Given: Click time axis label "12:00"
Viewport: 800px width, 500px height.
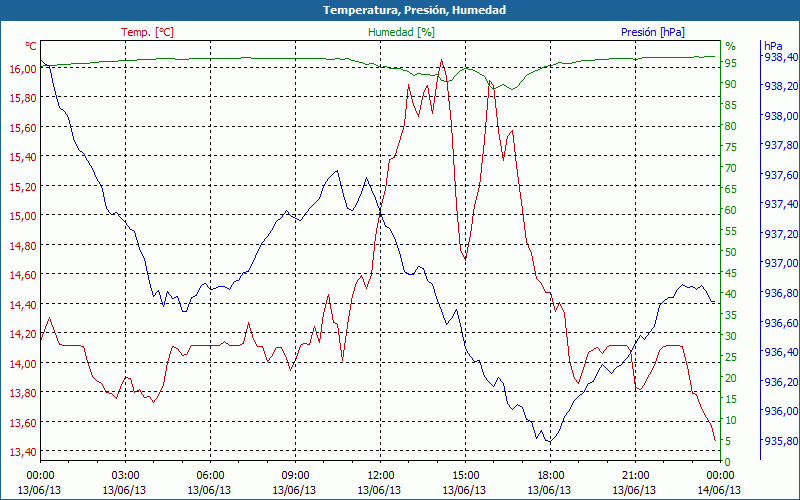Looking at the screenshot, I should tap(380, 476).
